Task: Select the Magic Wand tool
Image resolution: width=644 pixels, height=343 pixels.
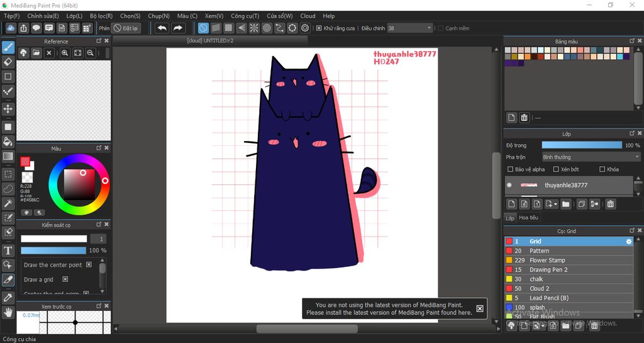Action: (8, 203)
